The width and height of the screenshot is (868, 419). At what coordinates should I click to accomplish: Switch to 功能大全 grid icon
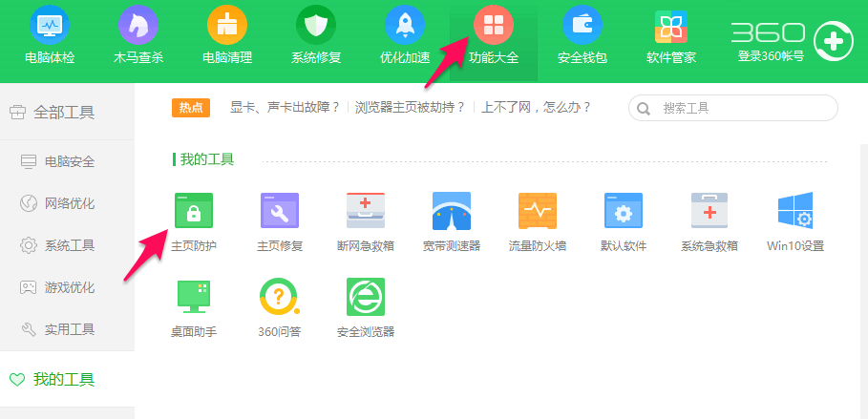pyautogui.click(x=494, y=26)
